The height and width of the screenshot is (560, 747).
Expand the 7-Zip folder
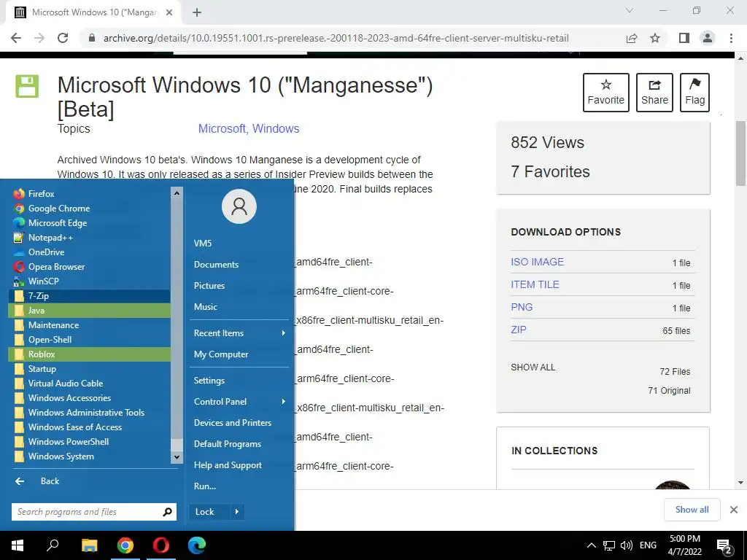[x=90, y=296]
